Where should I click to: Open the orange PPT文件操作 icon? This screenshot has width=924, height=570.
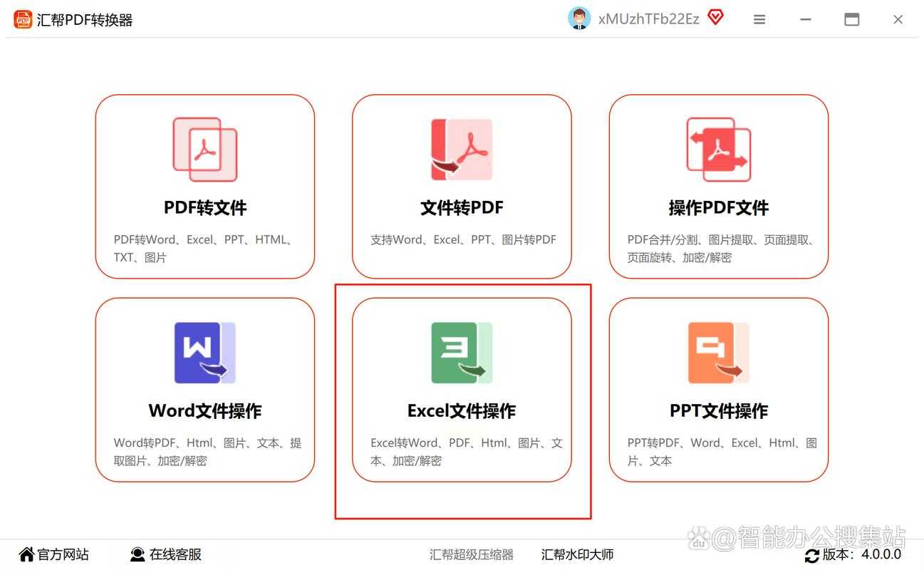718,352
